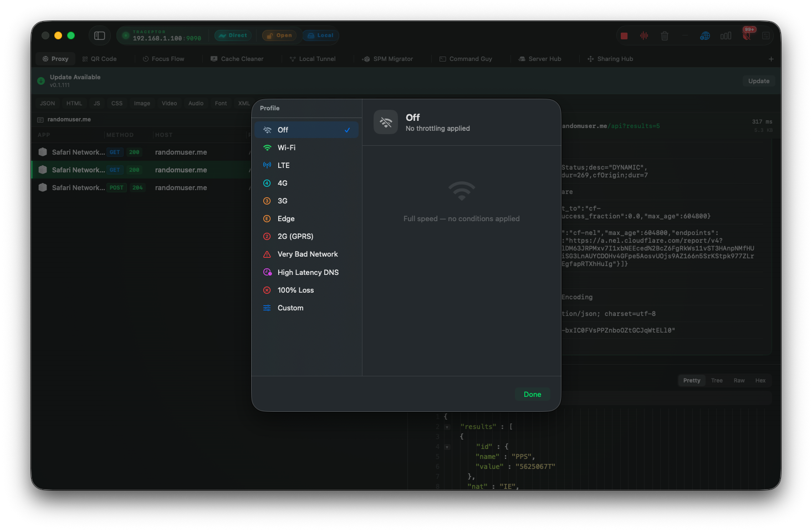Pick the 3G network profile
Image resolution: width=812 pixels, height=531 pixels.
[x=307, y=201]
